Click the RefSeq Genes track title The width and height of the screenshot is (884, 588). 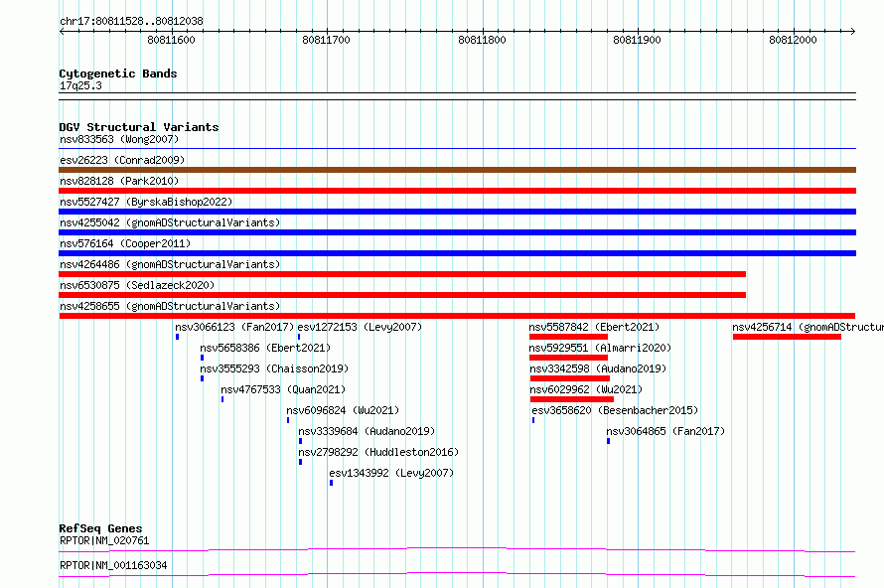point(100,528)
